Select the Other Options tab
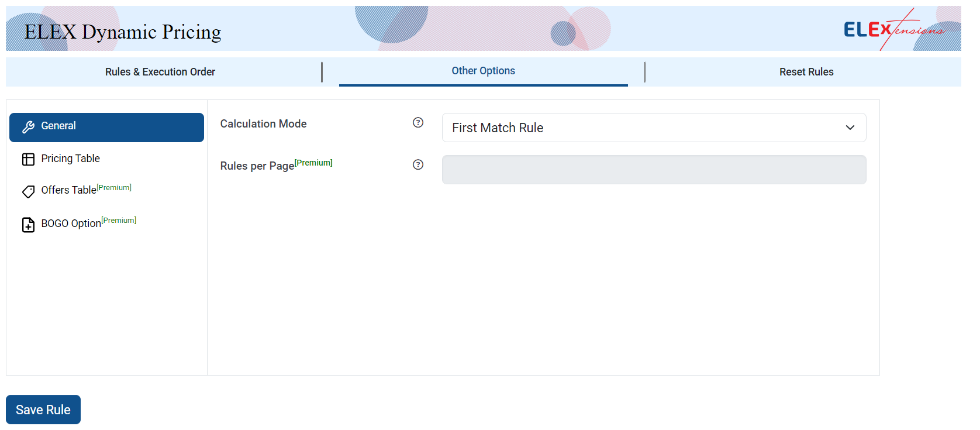Viewport: 980px width, 430px height. pyautogui.click(x=483, y=71)
